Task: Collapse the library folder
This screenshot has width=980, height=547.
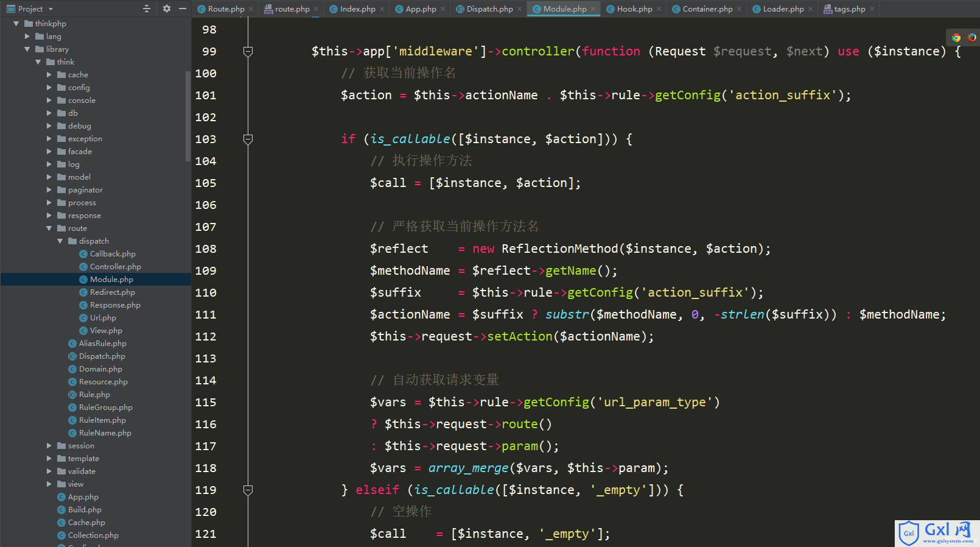Action: (27, 49)
